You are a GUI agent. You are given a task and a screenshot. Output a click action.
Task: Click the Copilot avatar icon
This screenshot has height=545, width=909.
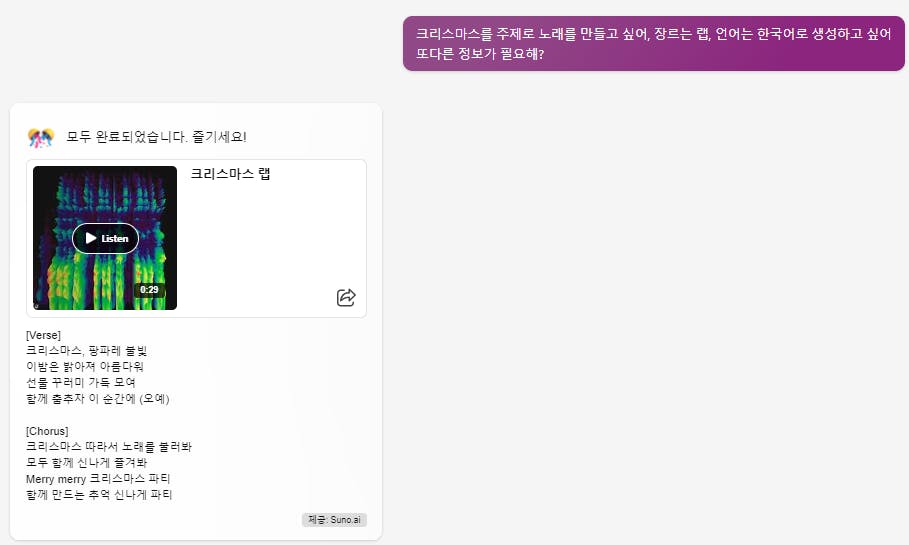[x=40, y=137]
